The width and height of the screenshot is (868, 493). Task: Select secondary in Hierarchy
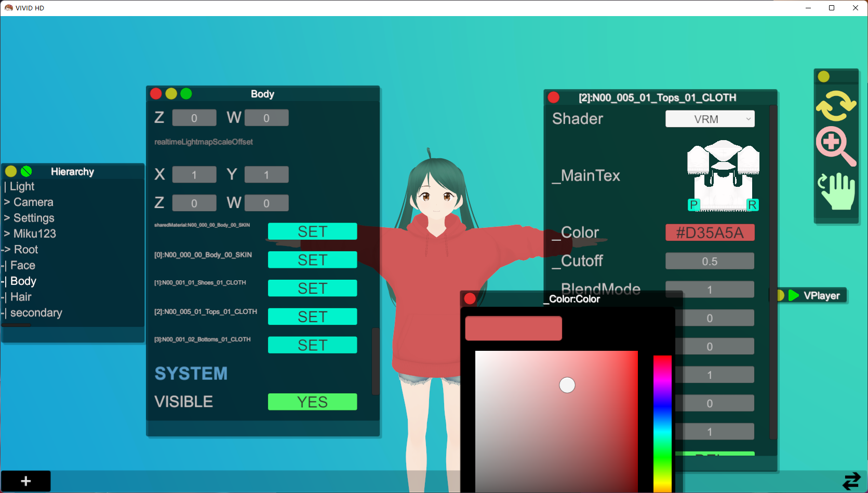pyautogui.click(x=36, y=313)
